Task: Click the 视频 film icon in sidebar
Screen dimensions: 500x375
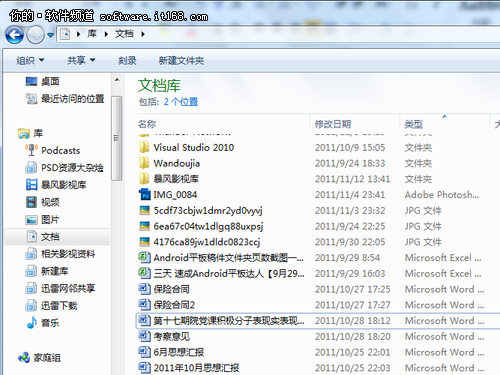Action: click(31, 202)
